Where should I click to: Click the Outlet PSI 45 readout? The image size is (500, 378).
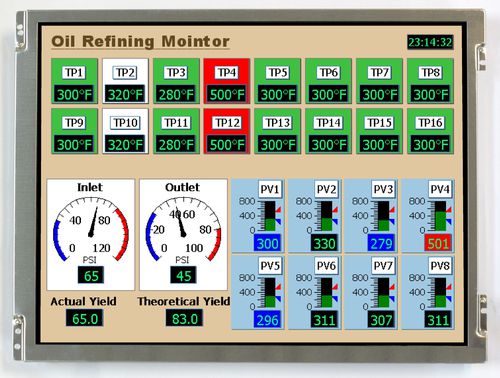tap(183, 275)
